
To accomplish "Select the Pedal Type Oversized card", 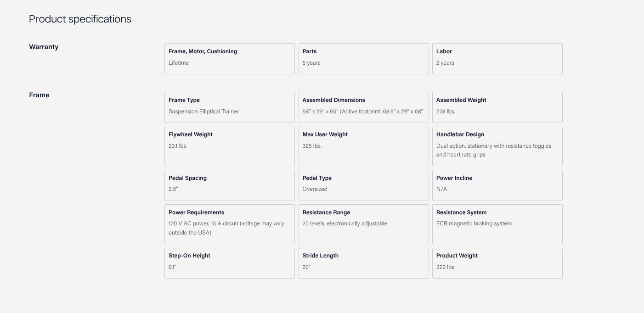I will 363,185.
